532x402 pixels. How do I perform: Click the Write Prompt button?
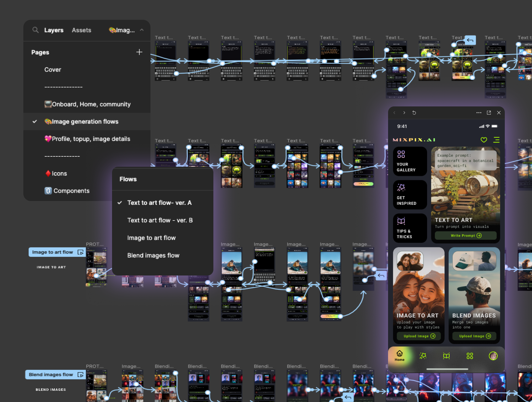click(x=465, y=236)
